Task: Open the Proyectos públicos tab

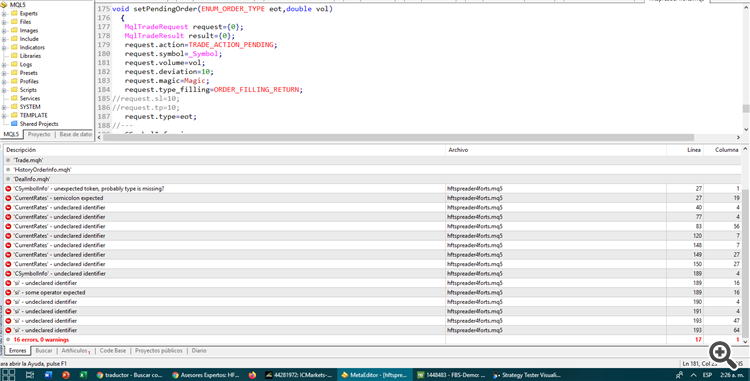Action: (x=159, y=351)
